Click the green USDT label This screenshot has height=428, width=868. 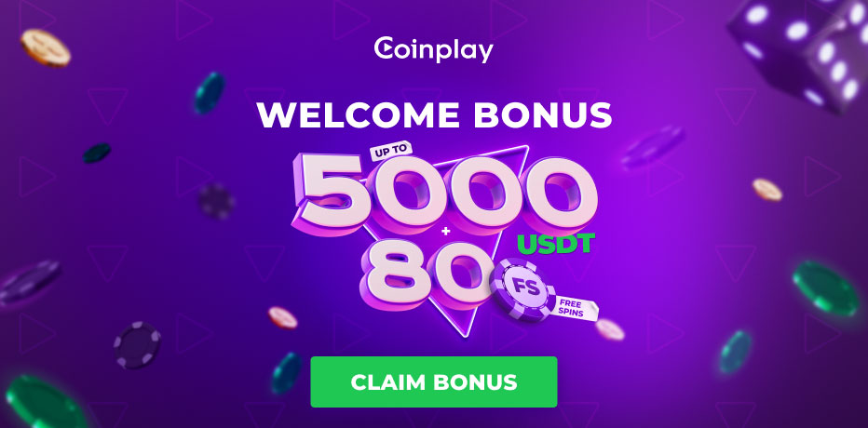click(x=556, y=245)
